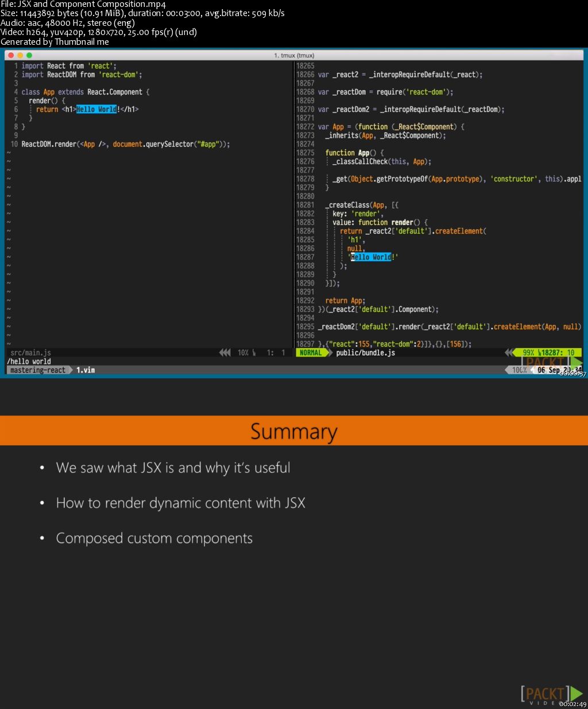Image resolution: width=588 pixels, height=709 pixels.
Task: Click the '06 Sep' date in tmux bar
Action: pos(548,370)
